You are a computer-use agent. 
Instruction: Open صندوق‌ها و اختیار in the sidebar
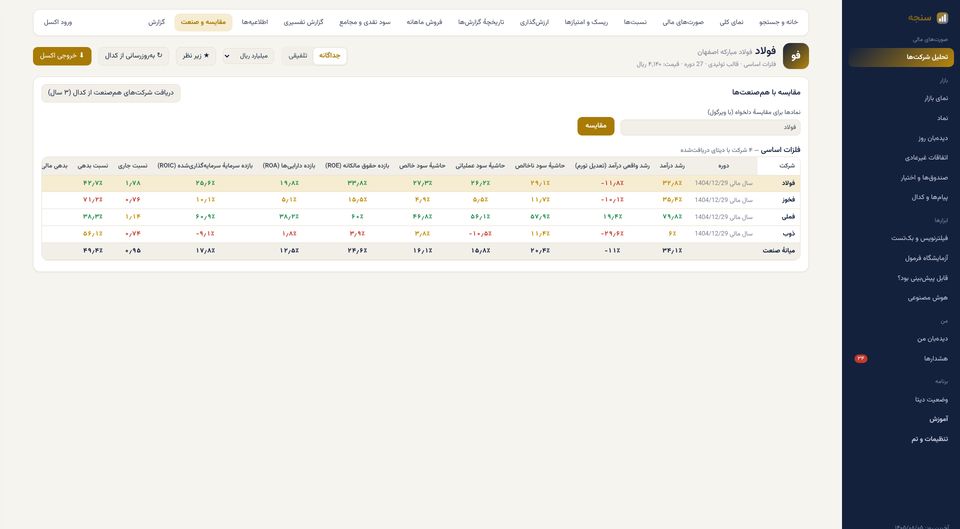(x=901, y=178)
